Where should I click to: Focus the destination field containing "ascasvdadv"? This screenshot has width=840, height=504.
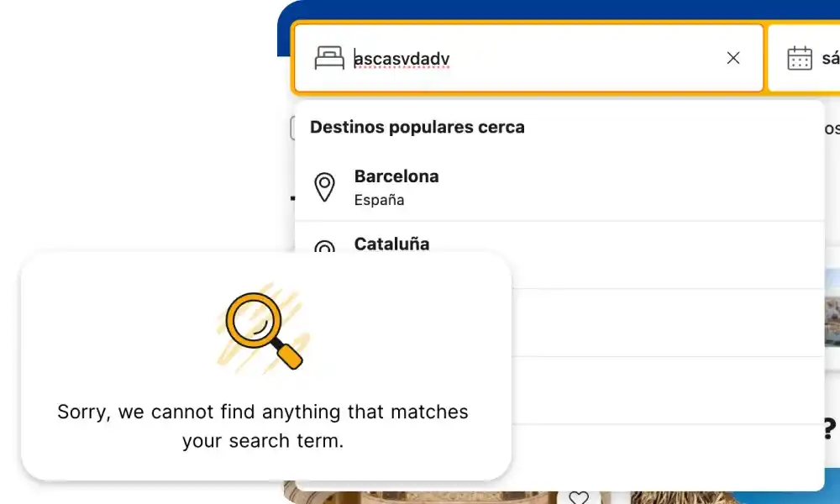(x=529, y=58)
